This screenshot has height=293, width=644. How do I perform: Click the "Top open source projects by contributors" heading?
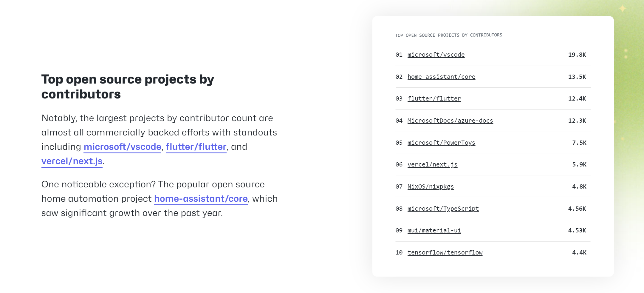128,87
